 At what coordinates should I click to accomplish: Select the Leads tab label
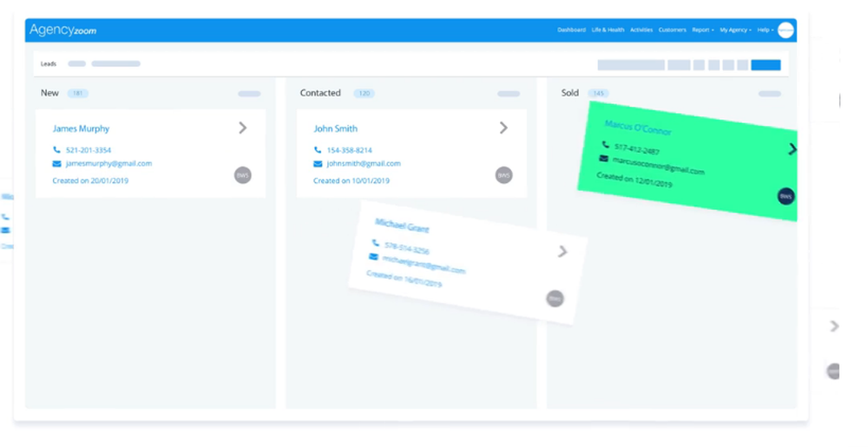coord(49,63)
